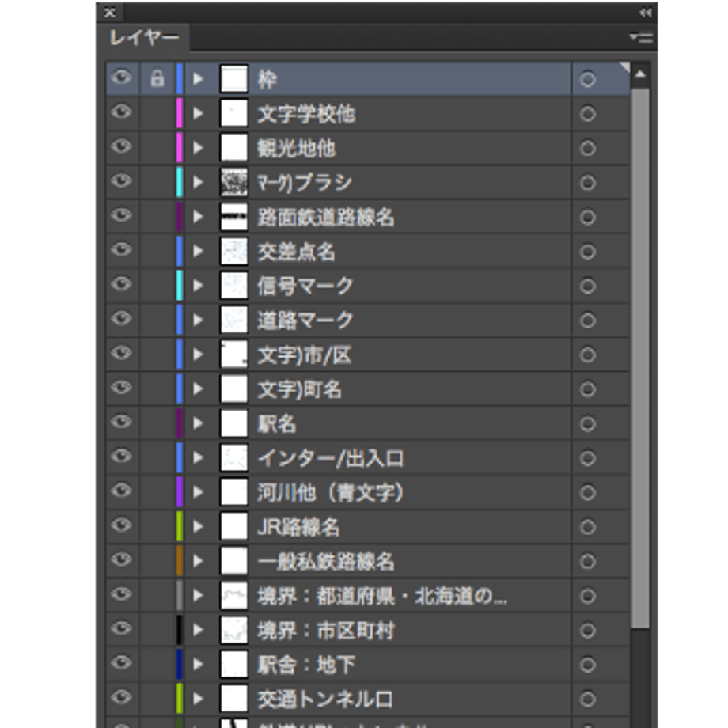Select the 交通トンネル口 layer name
The image size is (728, 728).
pos(325,700)
